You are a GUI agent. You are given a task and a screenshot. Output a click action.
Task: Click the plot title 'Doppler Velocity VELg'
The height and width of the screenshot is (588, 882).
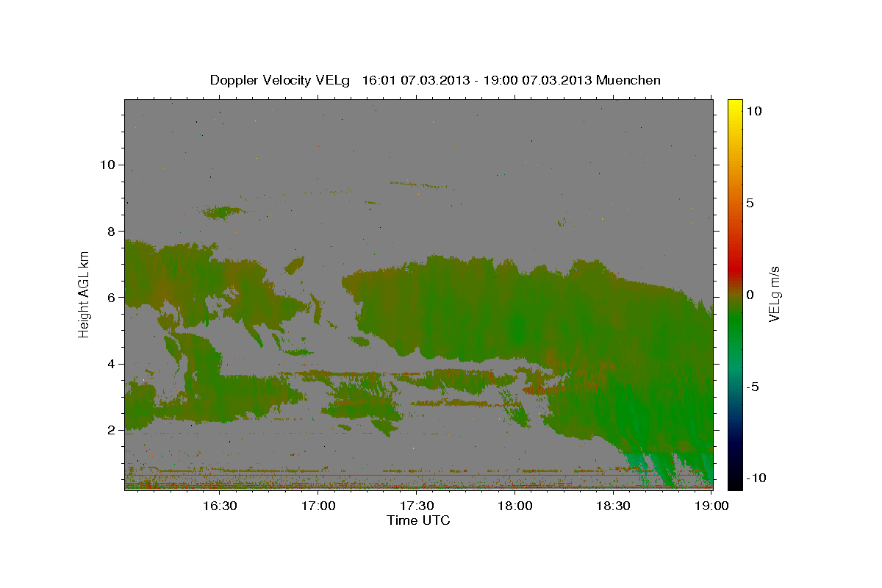tap(282, 80)
